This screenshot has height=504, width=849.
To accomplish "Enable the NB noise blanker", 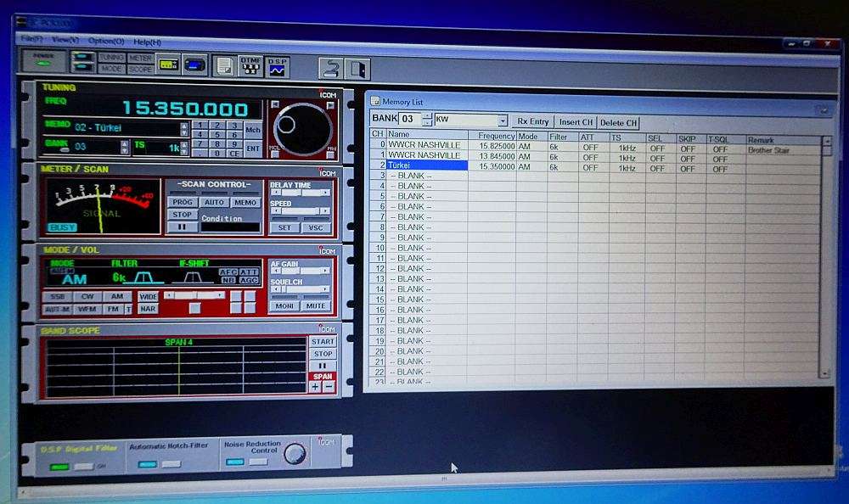I will click(x=229, y=280).
